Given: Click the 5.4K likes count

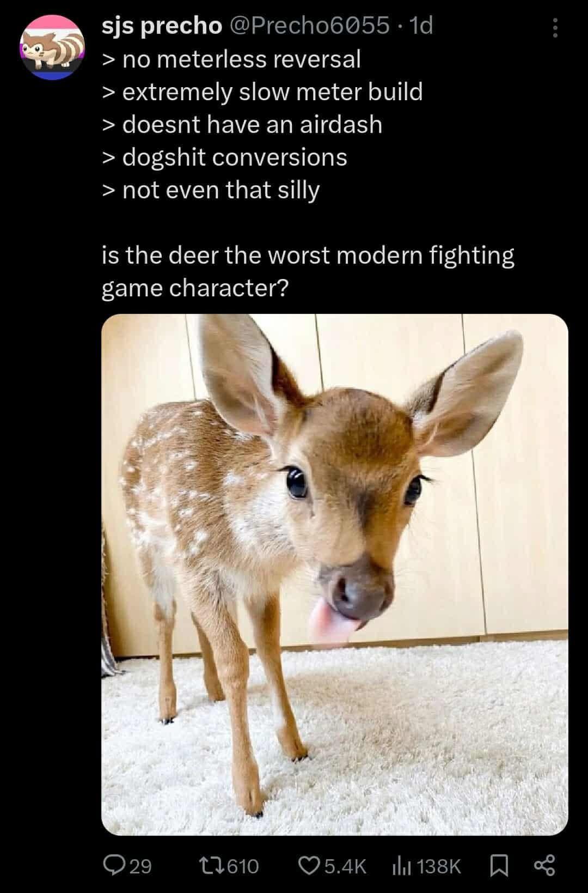Looking at the screenshot, I should [x=345, y=866].
